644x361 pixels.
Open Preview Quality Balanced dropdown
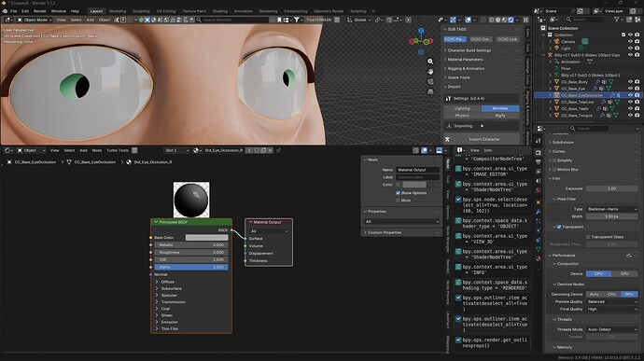[611, 301]
